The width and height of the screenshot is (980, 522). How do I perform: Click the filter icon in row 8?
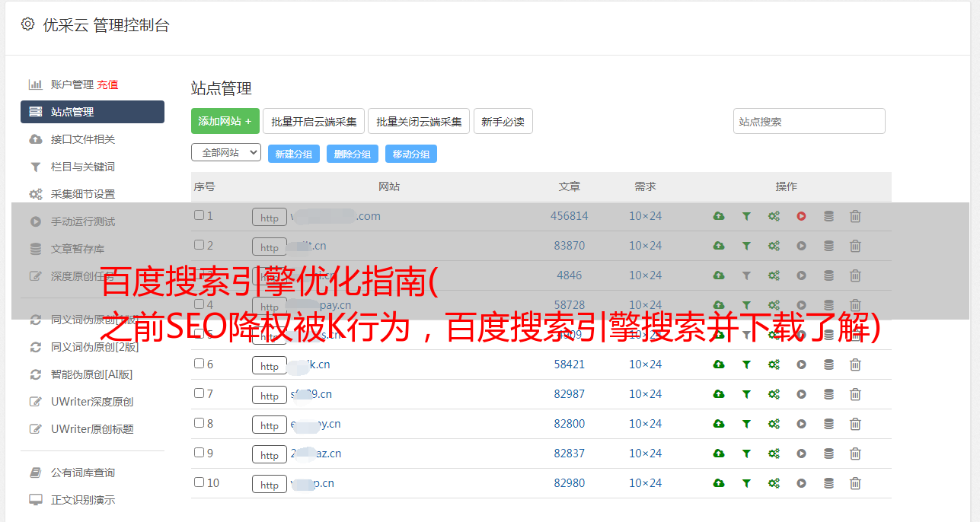746,424
